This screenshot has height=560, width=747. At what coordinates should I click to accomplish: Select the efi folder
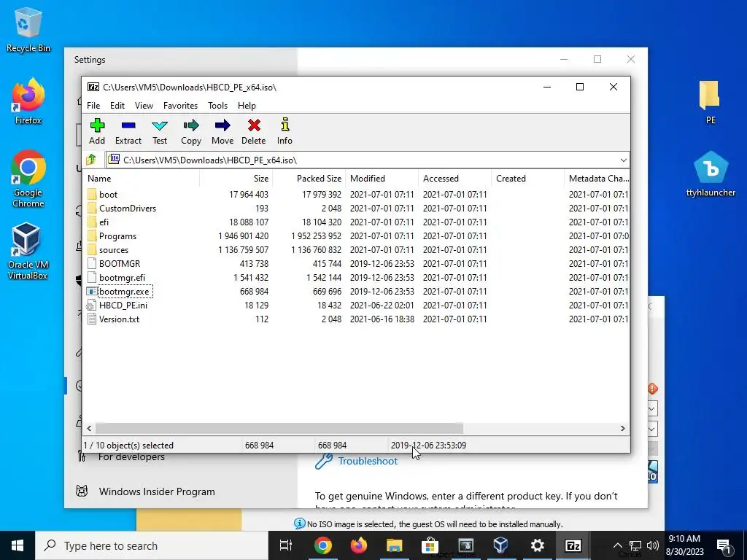pos(104,222)
